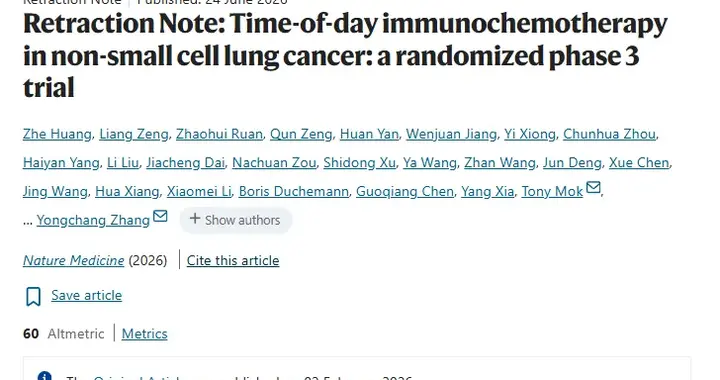Open author profile for Zhe Huang
The height and width of the screenshot is (380, 720).
point(57,134)
